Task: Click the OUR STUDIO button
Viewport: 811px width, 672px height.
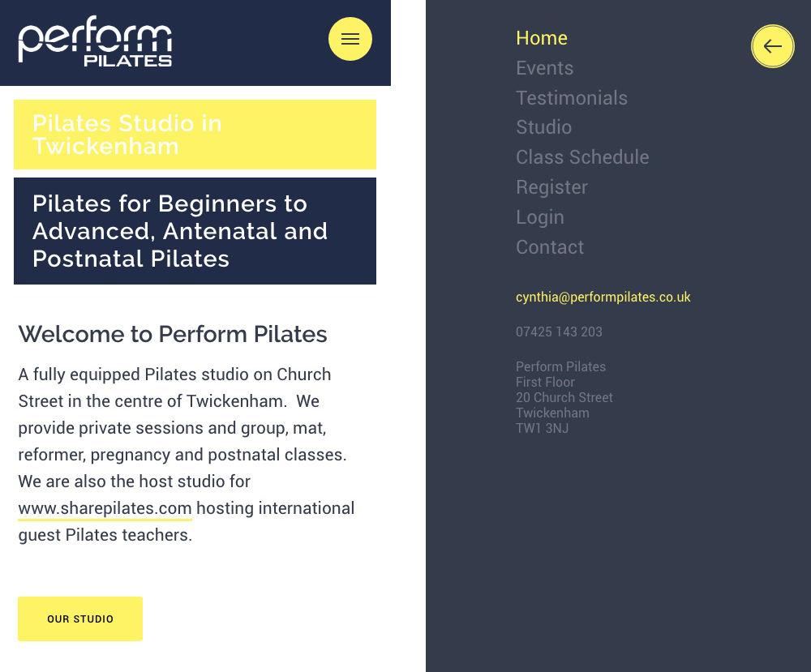Action: click(80, 618)
